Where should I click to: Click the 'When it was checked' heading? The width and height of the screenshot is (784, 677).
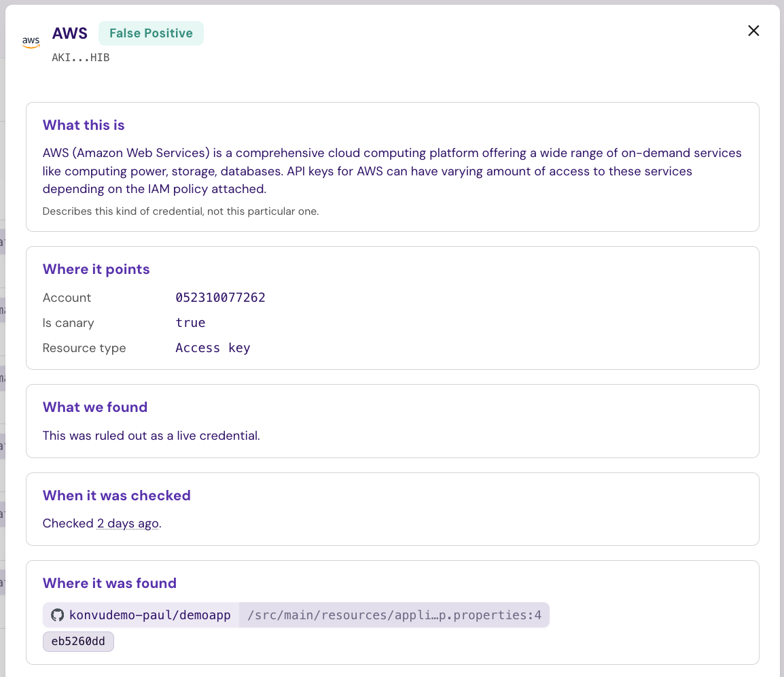click(116, 496)
